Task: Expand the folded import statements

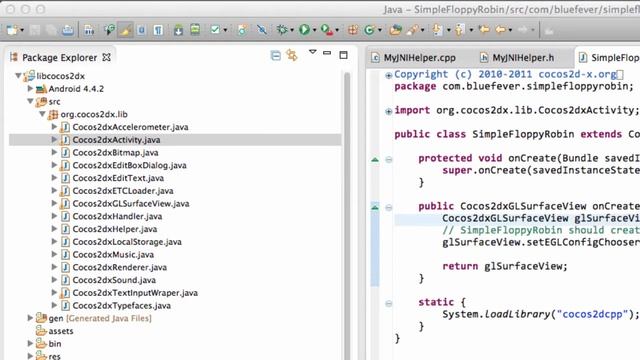Action: pyautogui.click(x=389, y=111)
